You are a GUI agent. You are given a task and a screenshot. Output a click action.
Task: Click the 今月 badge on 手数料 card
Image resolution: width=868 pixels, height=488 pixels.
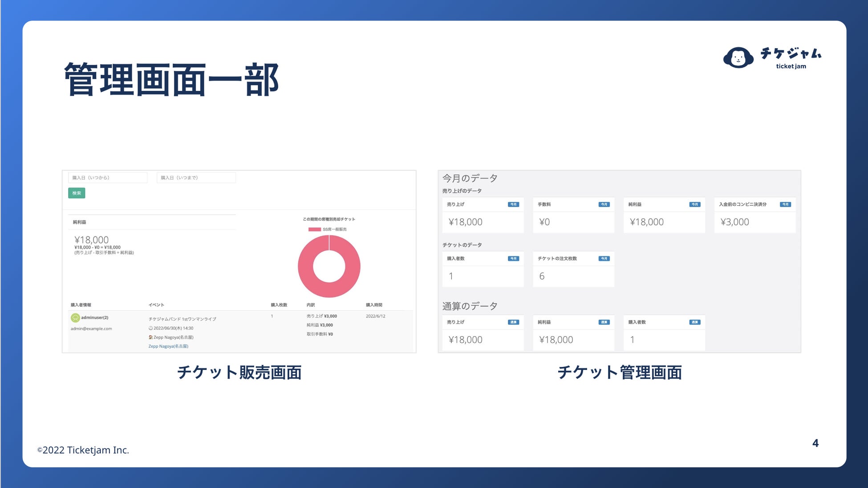[604, 204]
